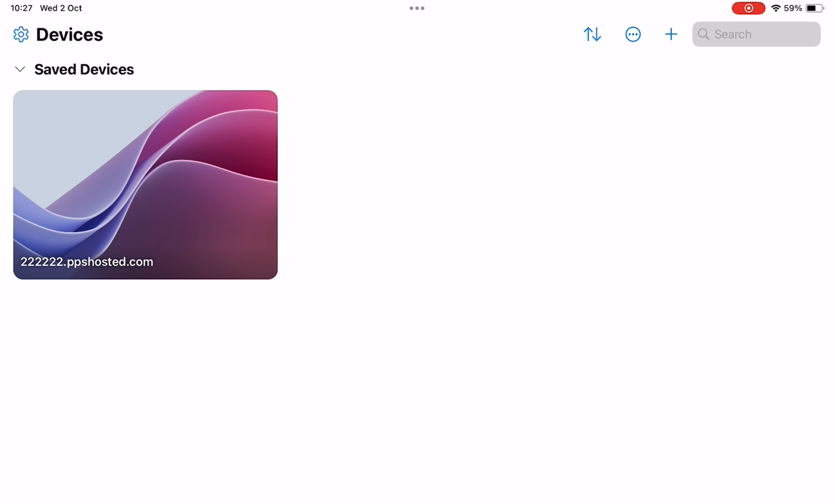Tap the 59% battery percentage
Image resolution: width=835 pixels, height=504 pixels.
click(x=793, y=8)
